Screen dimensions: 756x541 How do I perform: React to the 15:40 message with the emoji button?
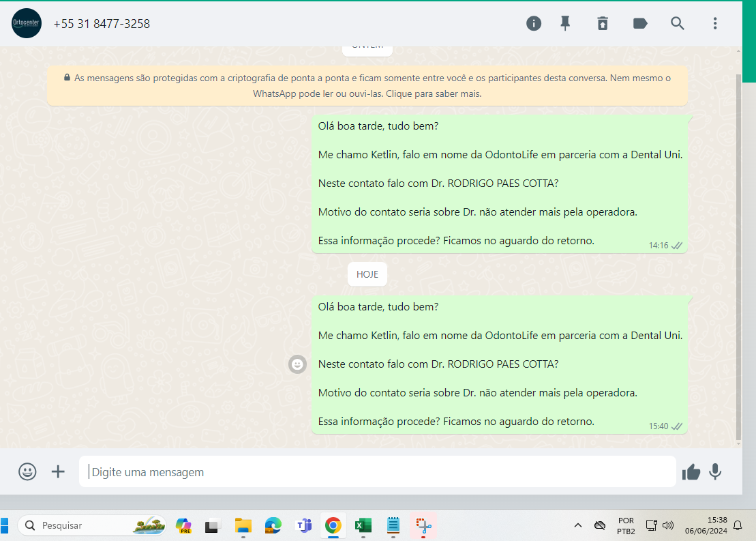(297, 364)
